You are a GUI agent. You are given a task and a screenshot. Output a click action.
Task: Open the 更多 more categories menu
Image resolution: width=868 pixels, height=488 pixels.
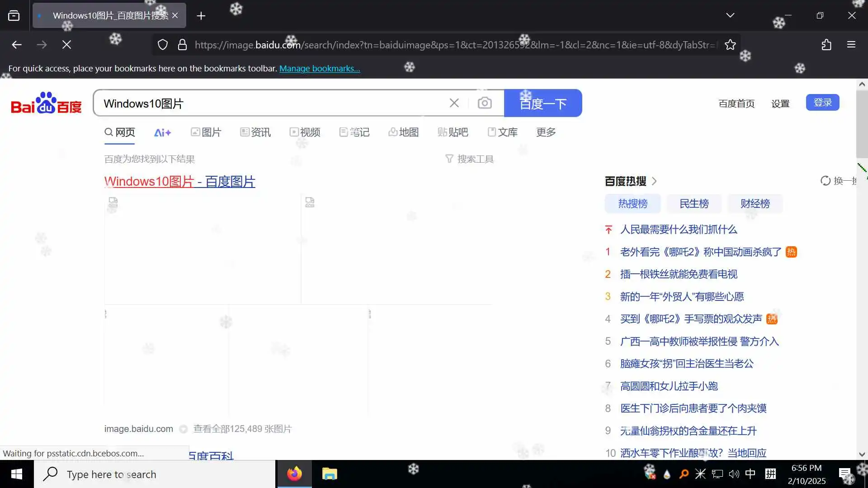[546, 132]
